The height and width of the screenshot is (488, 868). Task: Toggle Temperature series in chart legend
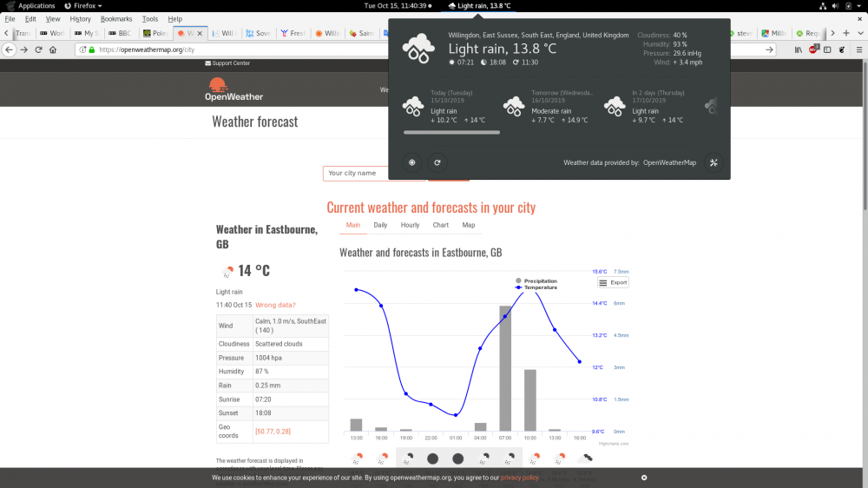tap(536, 287)
